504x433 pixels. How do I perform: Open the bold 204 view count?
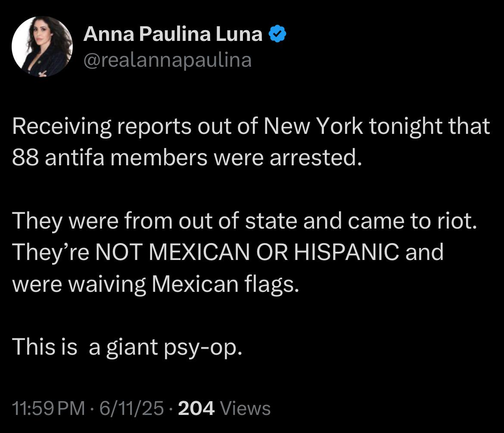pyautogui.click(x=196, y=408)
